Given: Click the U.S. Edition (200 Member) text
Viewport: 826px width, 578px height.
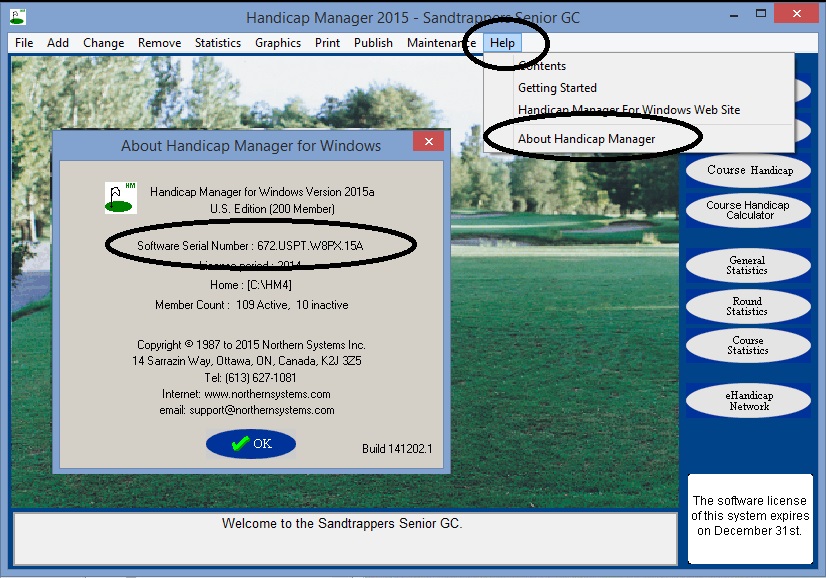Looking at the screenshot, I should pos(272,209).
